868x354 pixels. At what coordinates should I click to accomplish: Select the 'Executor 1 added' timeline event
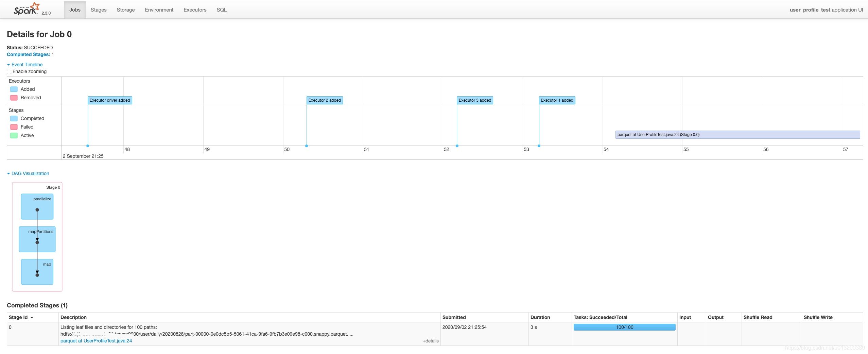pos(557,100)
